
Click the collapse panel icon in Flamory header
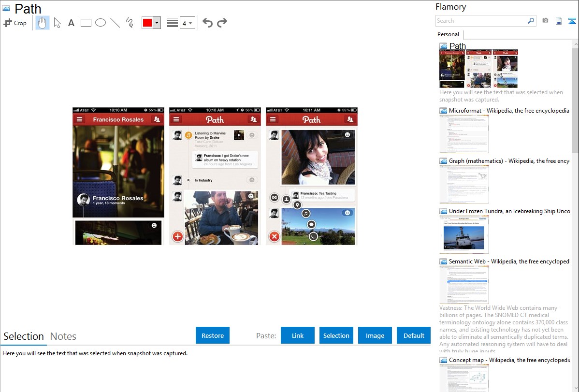572,21
